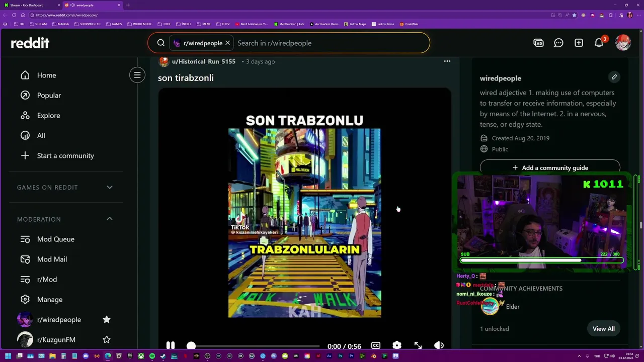Click the browser home button
Screen dimensions: 644x362
(x=23, y=15)
